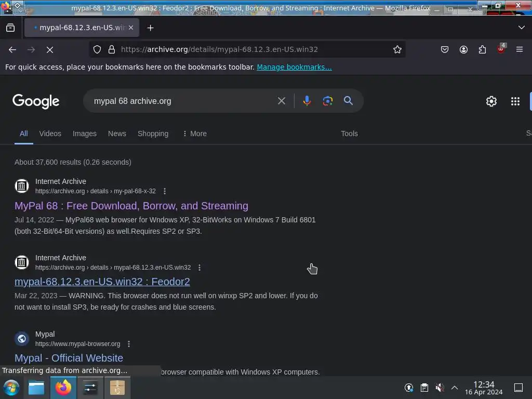Open options for the my-pal-68-x-32 result
Screen dimensions: 532x399
click(x=165, y=191)
